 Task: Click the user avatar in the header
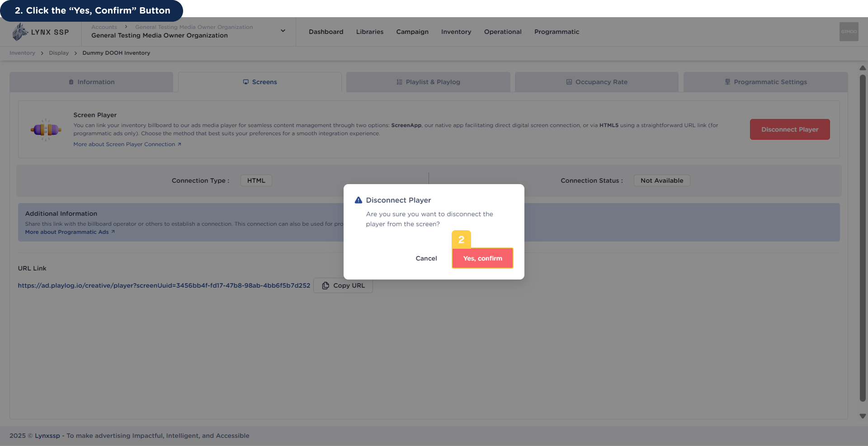point(849,32)
